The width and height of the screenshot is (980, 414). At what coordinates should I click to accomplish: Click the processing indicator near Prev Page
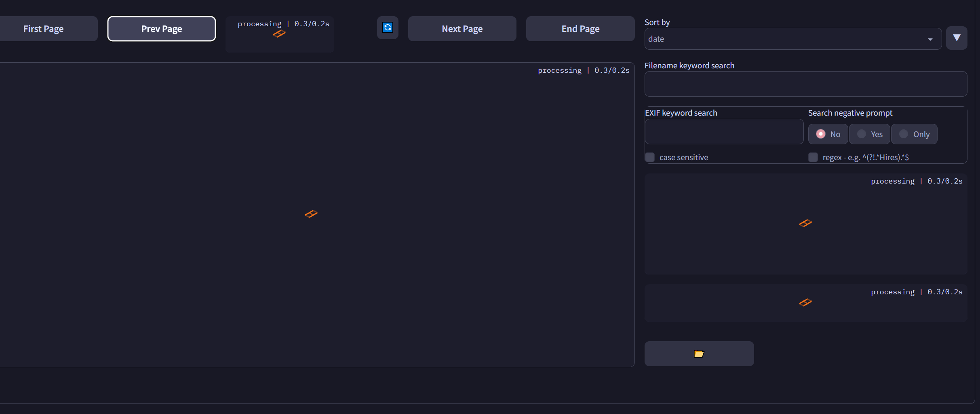pyautogui.click(x=279, y=34)
